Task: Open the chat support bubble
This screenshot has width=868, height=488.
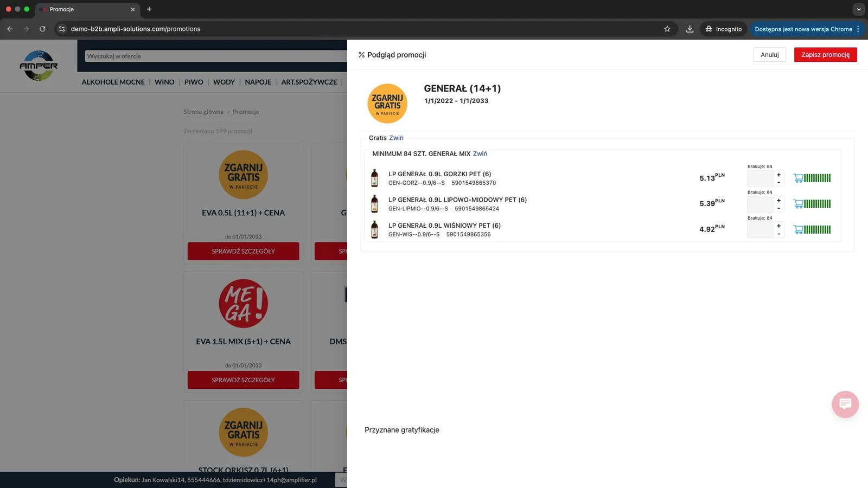Action: (845, 404)
